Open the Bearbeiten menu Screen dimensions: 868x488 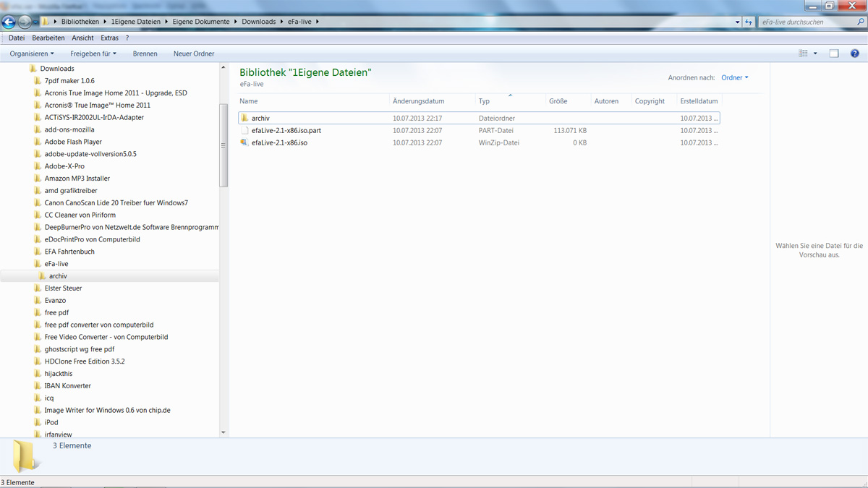(48, 38)
